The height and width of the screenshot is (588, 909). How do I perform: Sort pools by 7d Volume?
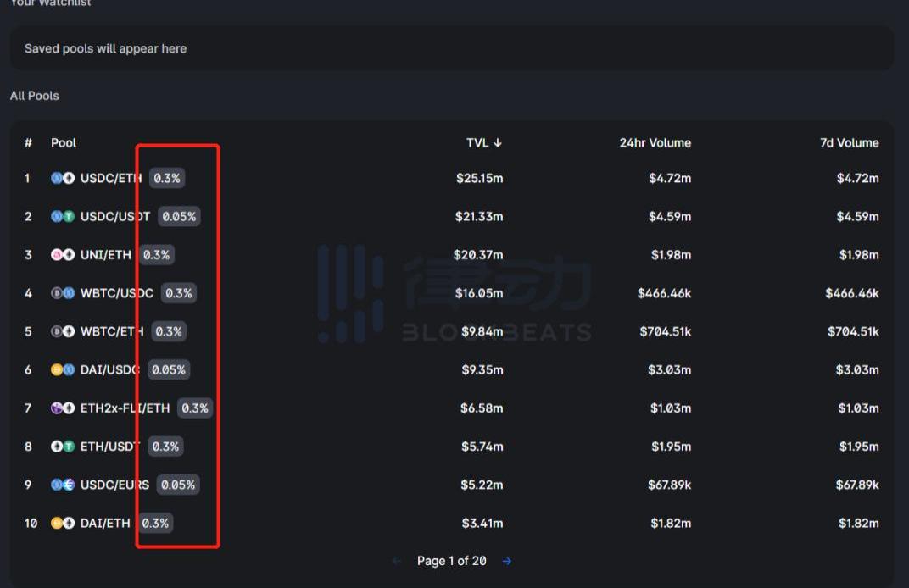click(849, 143)
